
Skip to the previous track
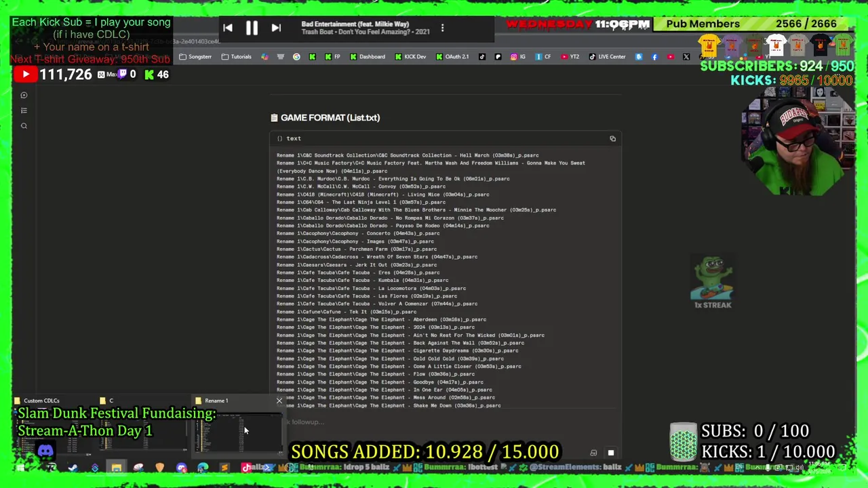228,28
